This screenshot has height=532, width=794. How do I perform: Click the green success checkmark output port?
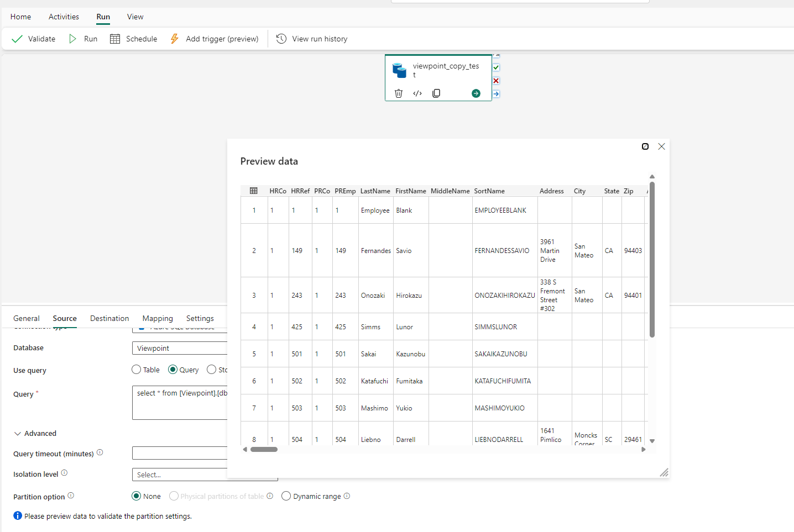(496, 67)
